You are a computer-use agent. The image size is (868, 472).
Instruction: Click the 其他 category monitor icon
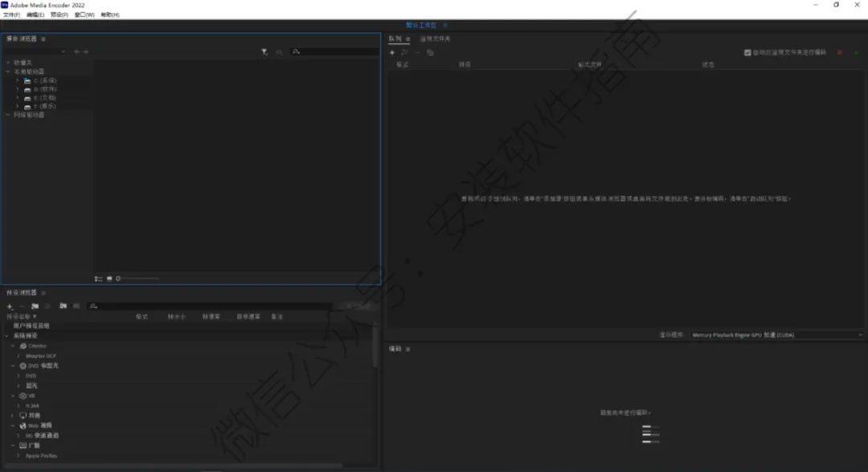point(23,415)
